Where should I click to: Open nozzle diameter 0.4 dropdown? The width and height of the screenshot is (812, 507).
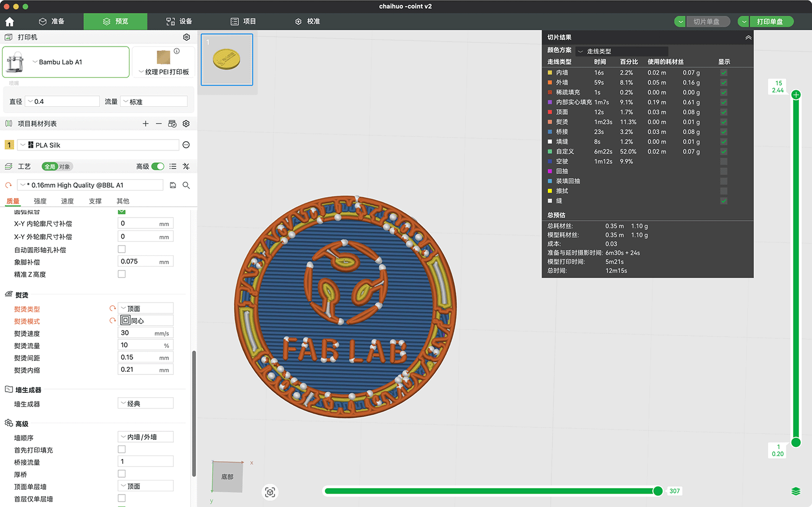pos(63,101)
